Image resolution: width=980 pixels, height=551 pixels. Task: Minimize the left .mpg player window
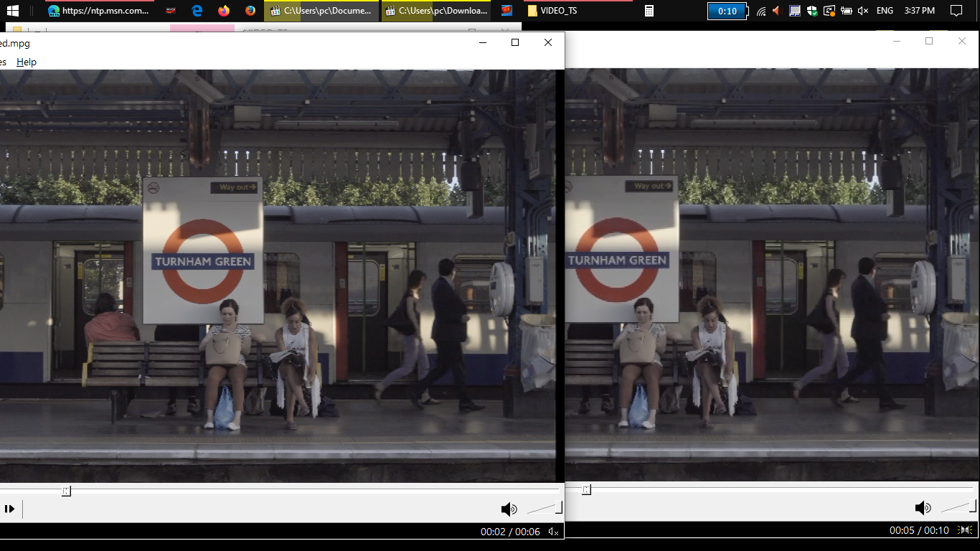tap(481, 42)
